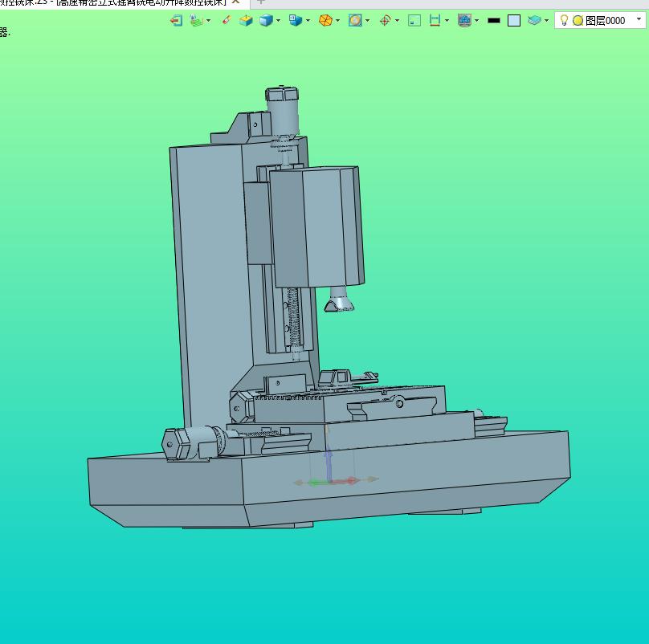The height and width of the screenshot is (644, 649).
Task: Click the red dimension measurement icon
Action: [435, 20]
